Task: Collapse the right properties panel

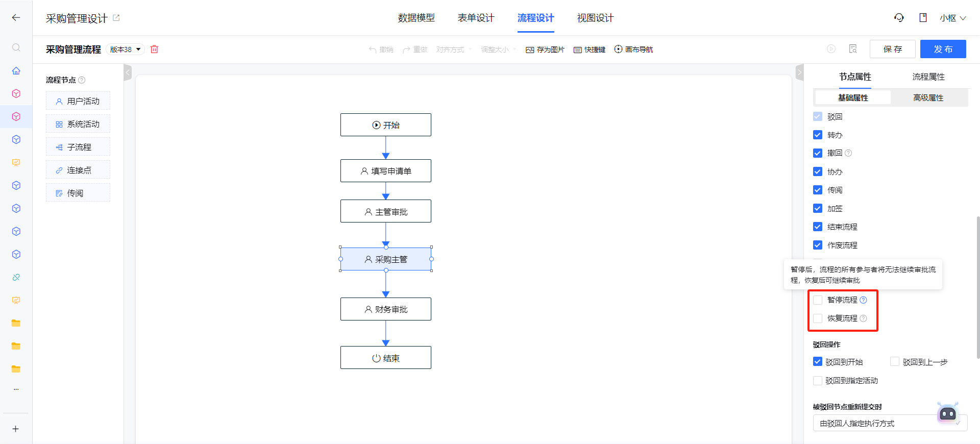Action: 800,72
